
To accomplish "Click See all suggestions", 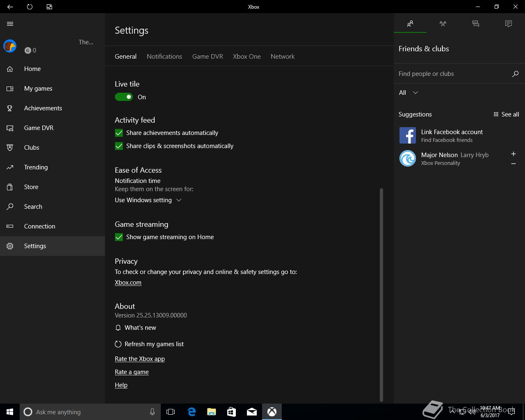I will point(506,114).
